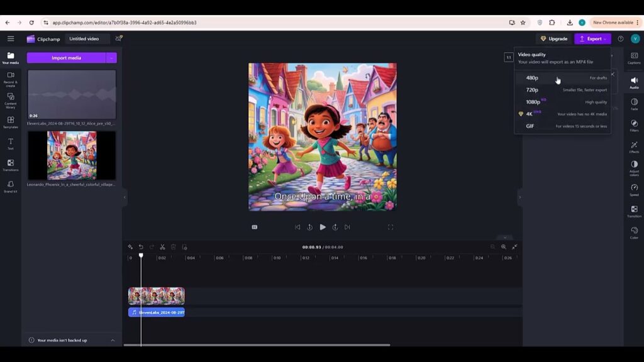Image resolution: width=644 pixels, height=362 pixels.
Task: Choose 1080p HD video quality
Action: tap(562, 102)
